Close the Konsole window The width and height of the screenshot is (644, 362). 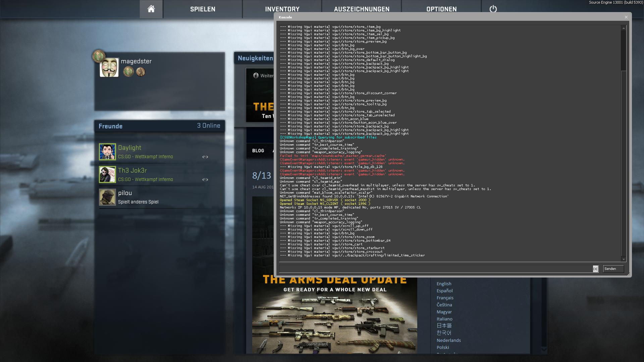tap(626, 17)
